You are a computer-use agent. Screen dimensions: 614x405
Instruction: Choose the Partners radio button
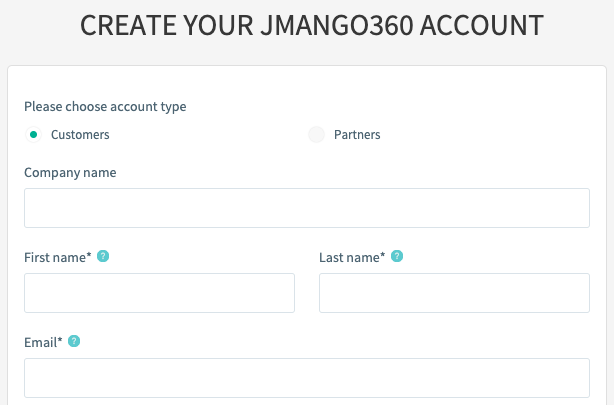coord(316,134)
